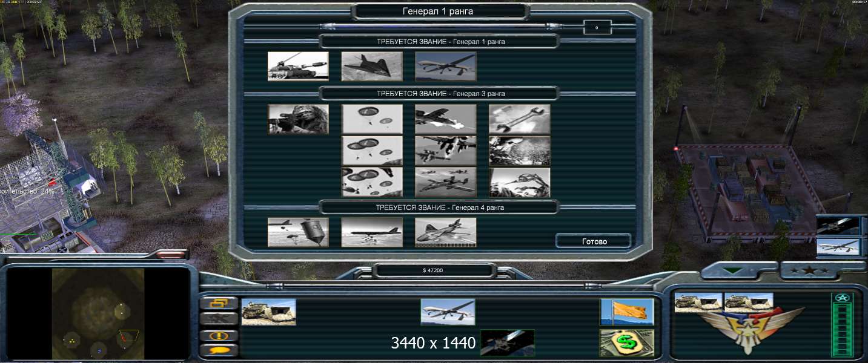
Task: Click the Готово button
Action: [x=594, y=241]
